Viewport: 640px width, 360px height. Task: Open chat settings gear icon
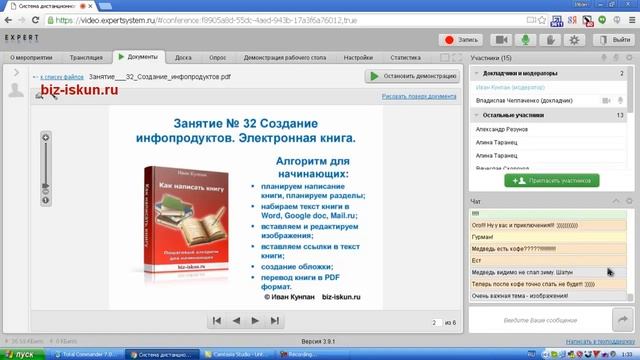click(629, 201)
